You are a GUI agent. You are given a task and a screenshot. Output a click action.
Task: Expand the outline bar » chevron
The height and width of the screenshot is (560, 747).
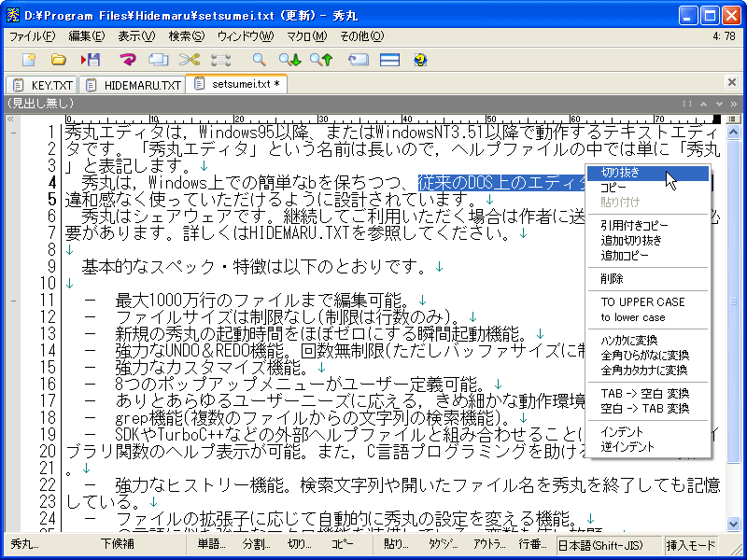(x=734, y=104)
